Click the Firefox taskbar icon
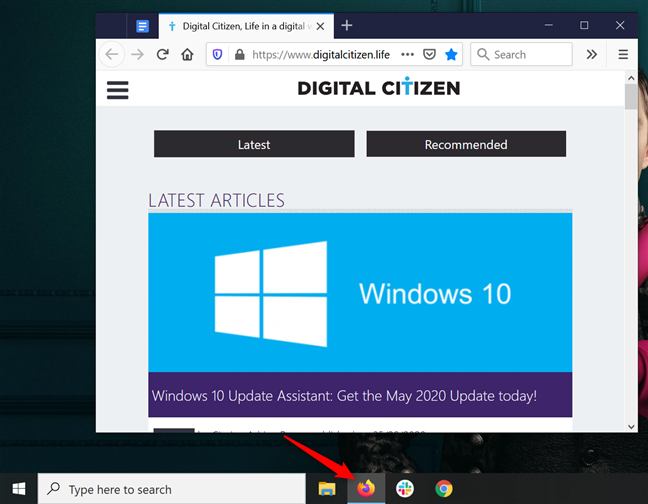The width and height of the screenshot is (648, 504). (x=366, y=489)
